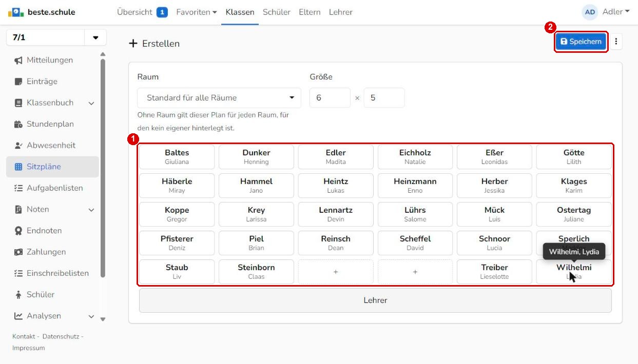The width and height of the screenshot is (638, 364).
Task: Click the AD user avatar
Action: coord(590,12)
